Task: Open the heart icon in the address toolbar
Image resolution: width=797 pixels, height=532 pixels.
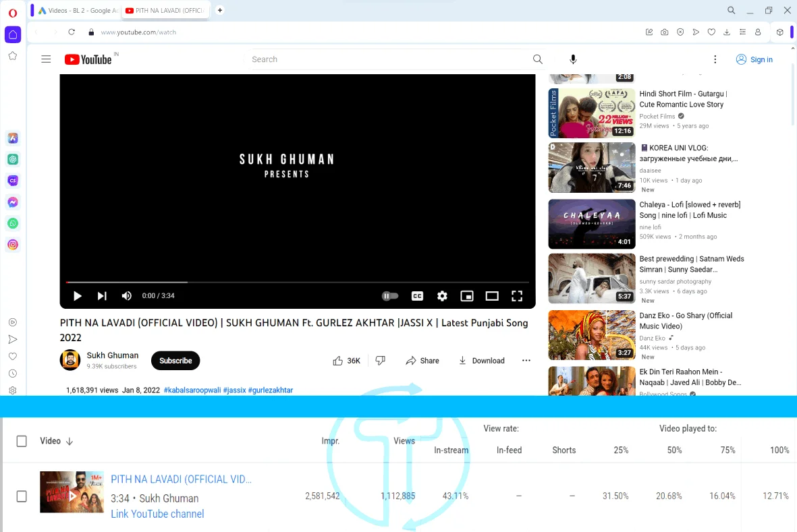Action: pyautogui.click(x=711, y=32)
